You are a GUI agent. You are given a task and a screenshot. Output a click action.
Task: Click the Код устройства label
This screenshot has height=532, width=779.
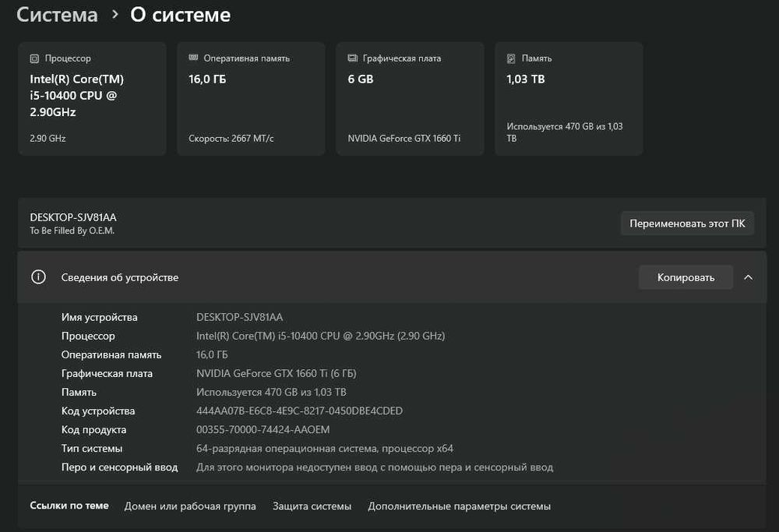click(x=98, y=411)
